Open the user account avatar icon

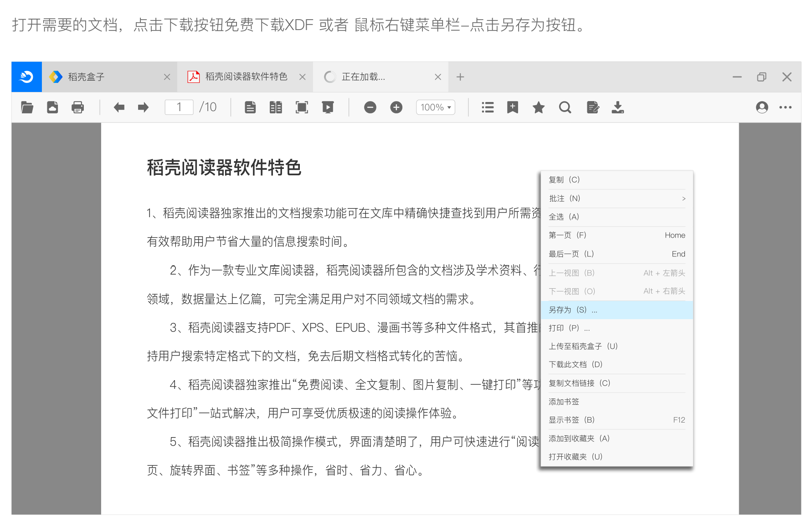click(x=762, y=107)
